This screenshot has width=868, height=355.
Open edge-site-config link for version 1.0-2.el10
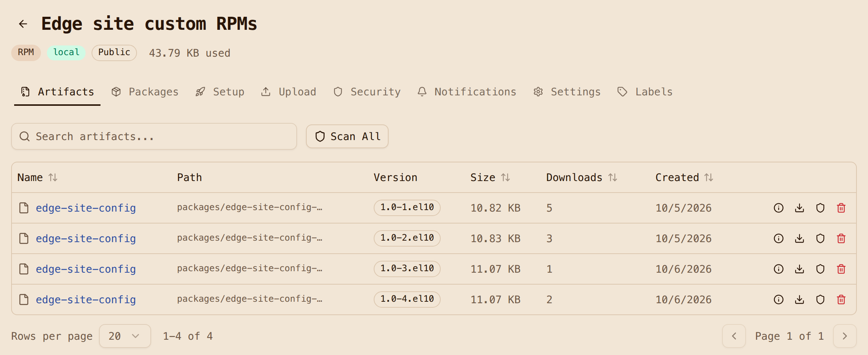point(86,238)
